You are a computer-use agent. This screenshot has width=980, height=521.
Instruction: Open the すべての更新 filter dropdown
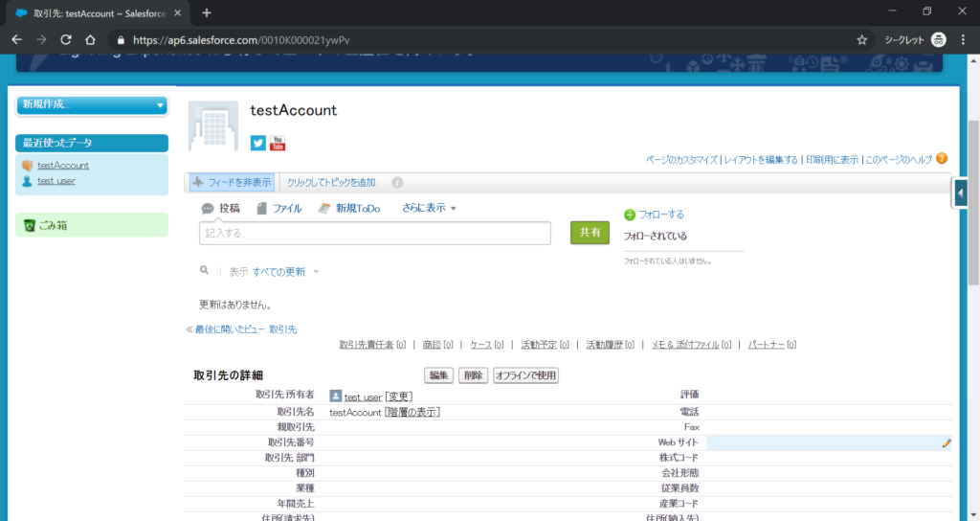tap(285, 272)
